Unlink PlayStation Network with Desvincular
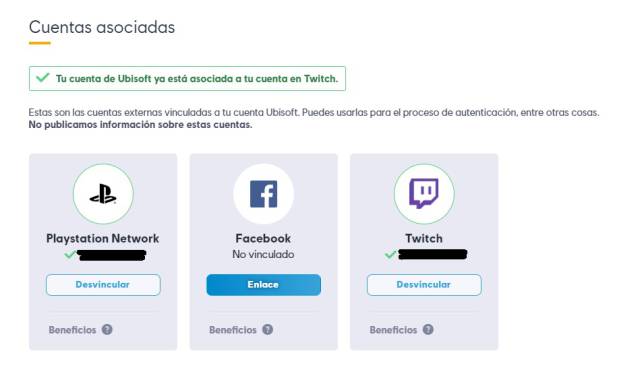Image resolution: width=640 pixels, height=386 pixels. click(x=103, y=285)
